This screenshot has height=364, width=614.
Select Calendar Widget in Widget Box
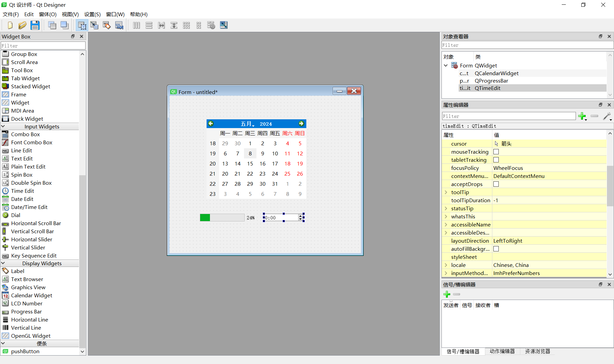point(32,295)
